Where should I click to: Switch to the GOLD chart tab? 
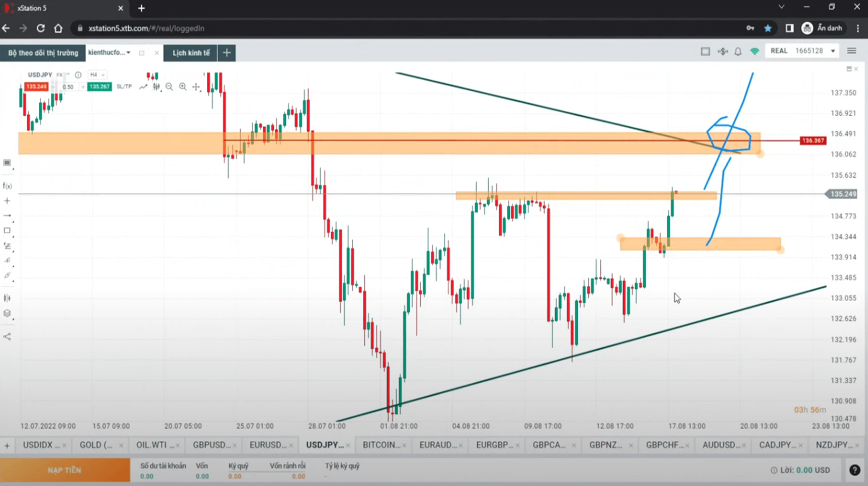96,445
